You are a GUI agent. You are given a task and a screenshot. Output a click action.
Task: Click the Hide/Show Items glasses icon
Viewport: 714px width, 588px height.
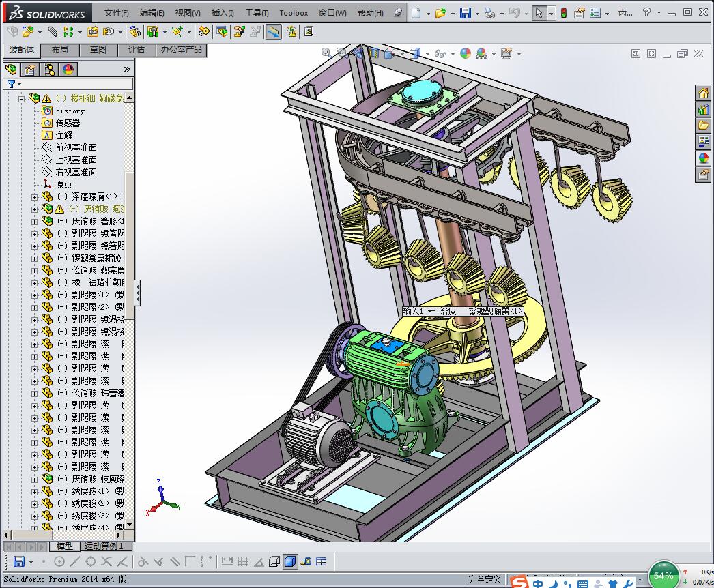pyautogui.click(x=440, y=54)
